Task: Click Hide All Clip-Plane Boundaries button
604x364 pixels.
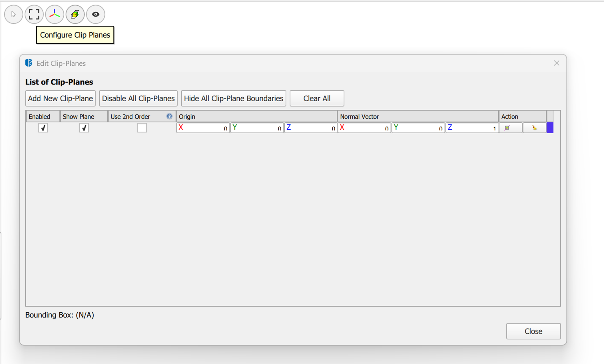Action: point(233,98)
